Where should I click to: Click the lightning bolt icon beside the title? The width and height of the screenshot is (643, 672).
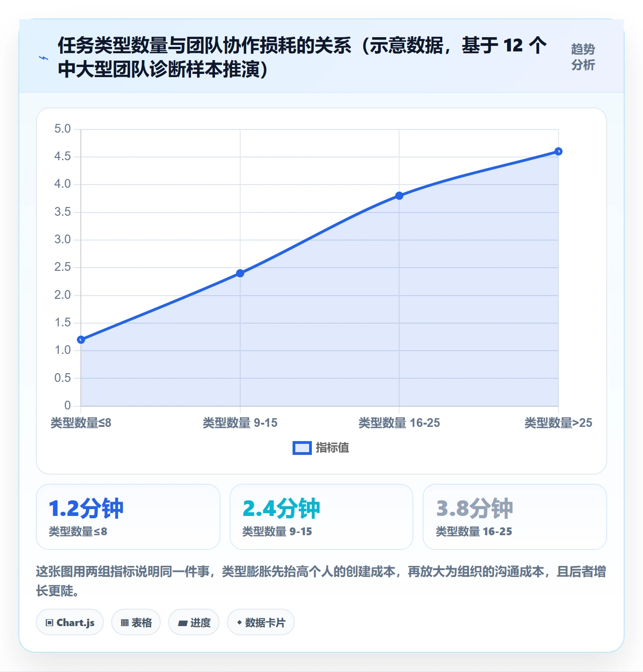(44, 58)
